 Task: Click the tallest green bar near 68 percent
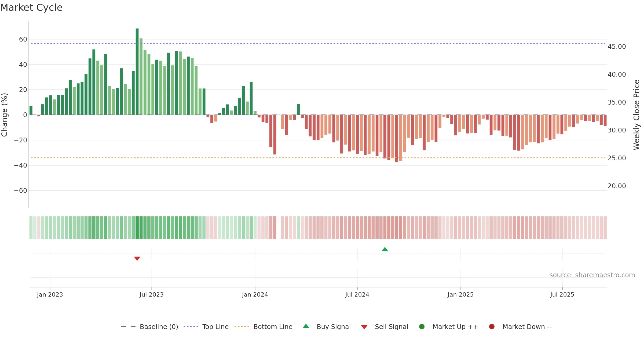click(x=137, y=72)
